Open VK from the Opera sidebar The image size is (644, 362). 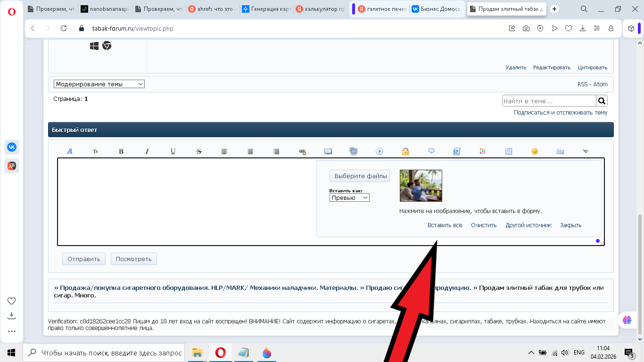[12, 147]
